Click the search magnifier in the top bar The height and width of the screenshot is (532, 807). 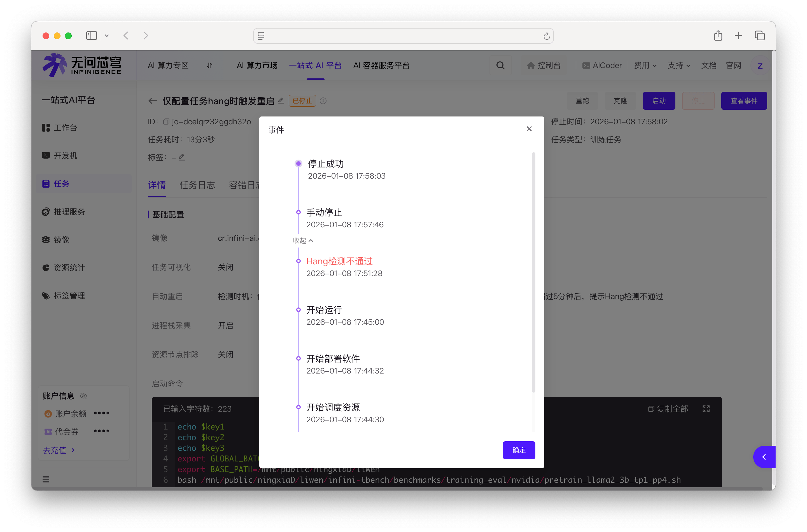[500, 65]
